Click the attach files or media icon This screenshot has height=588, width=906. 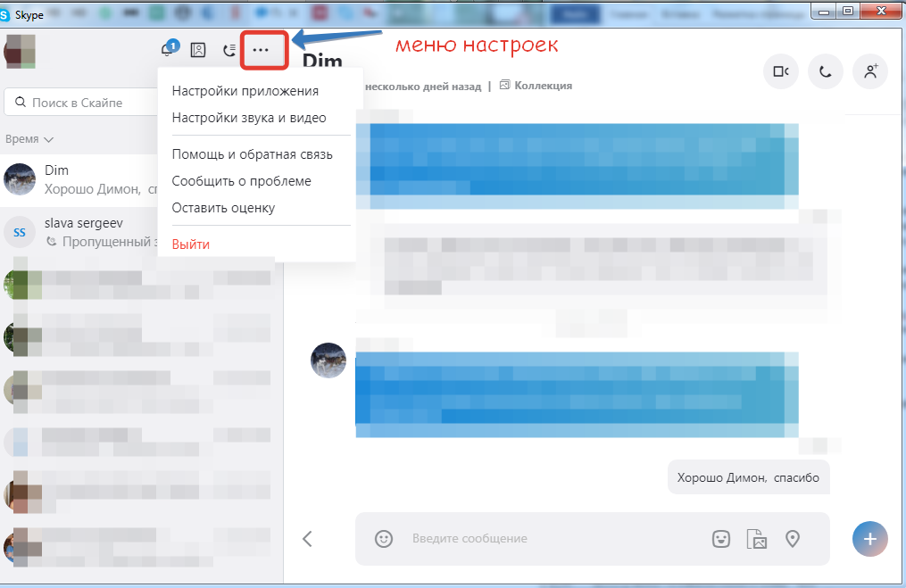[757, 538]
